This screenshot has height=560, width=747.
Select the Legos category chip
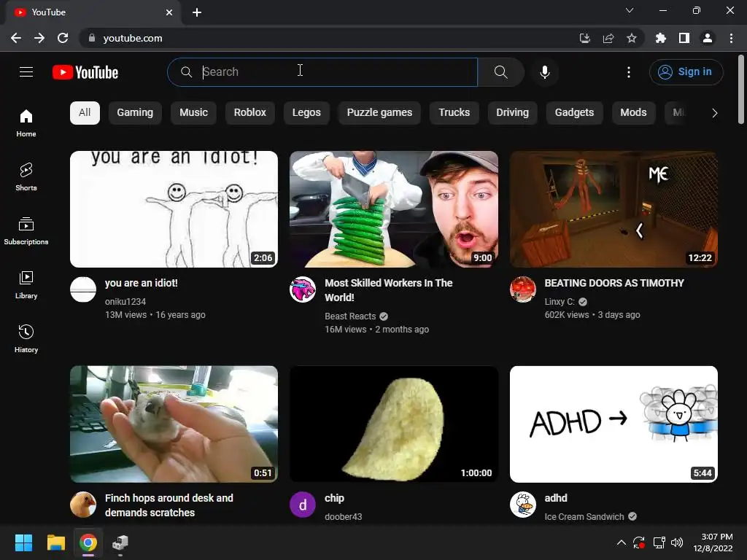coord(306,113)
